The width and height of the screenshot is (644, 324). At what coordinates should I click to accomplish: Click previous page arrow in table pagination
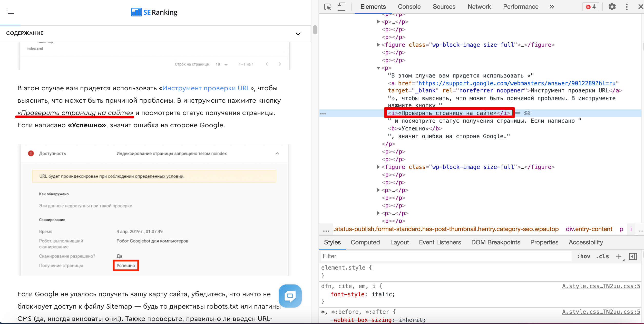(x=267, y=64)
